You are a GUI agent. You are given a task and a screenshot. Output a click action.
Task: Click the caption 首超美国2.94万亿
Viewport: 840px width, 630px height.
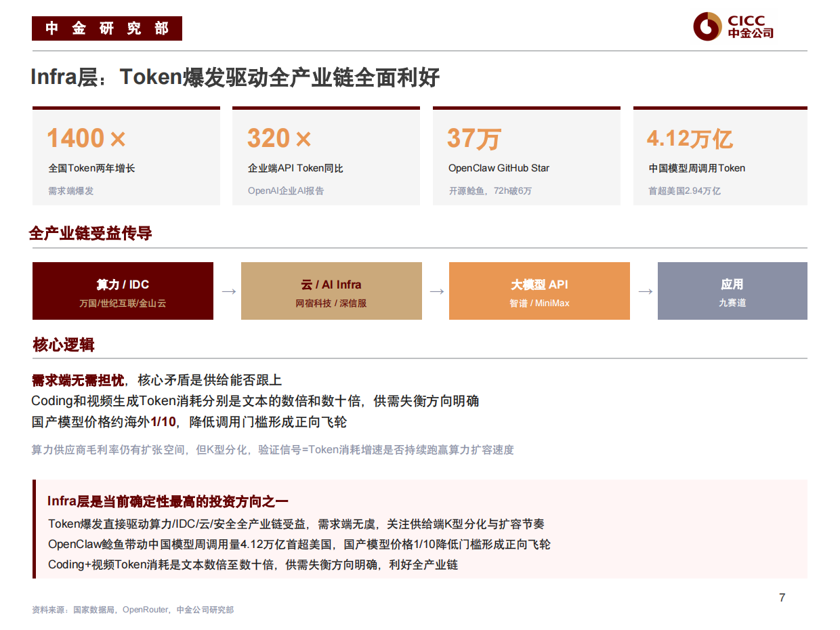tap(685, 191)
